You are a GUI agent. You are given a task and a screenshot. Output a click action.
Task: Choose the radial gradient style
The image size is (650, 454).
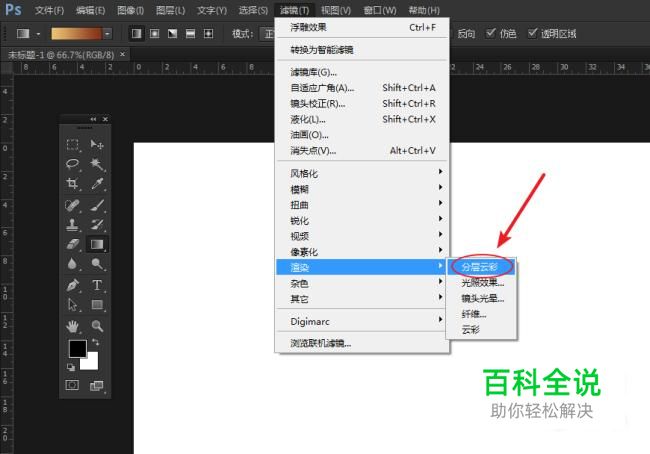point(154,34)
